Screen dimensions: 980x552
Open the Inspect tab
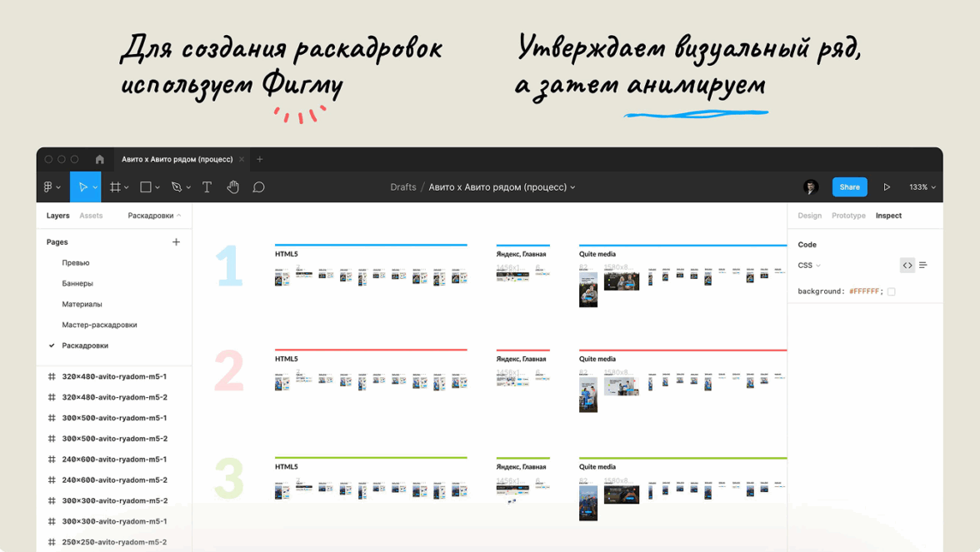888,216
